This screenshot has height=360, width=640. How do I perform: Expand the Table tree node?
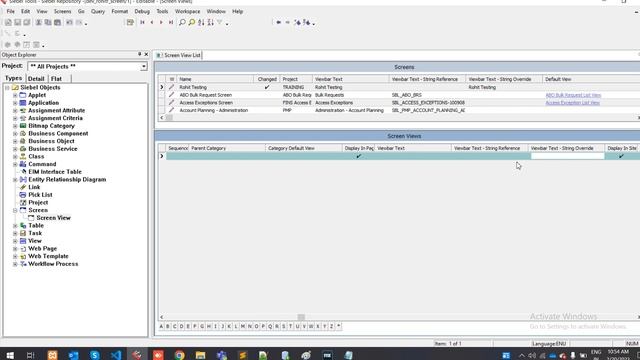pos(15,226)
